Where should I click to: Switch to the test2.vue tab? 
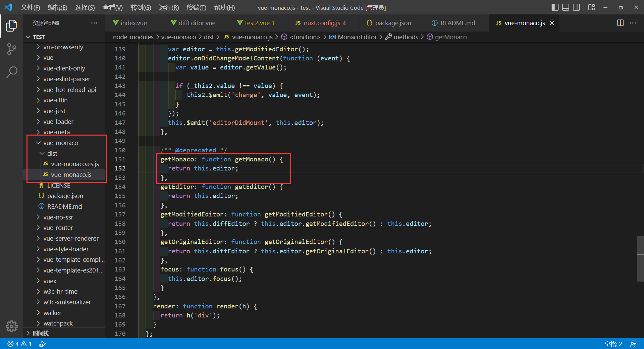pyautogui.click(x=258, y=23)
